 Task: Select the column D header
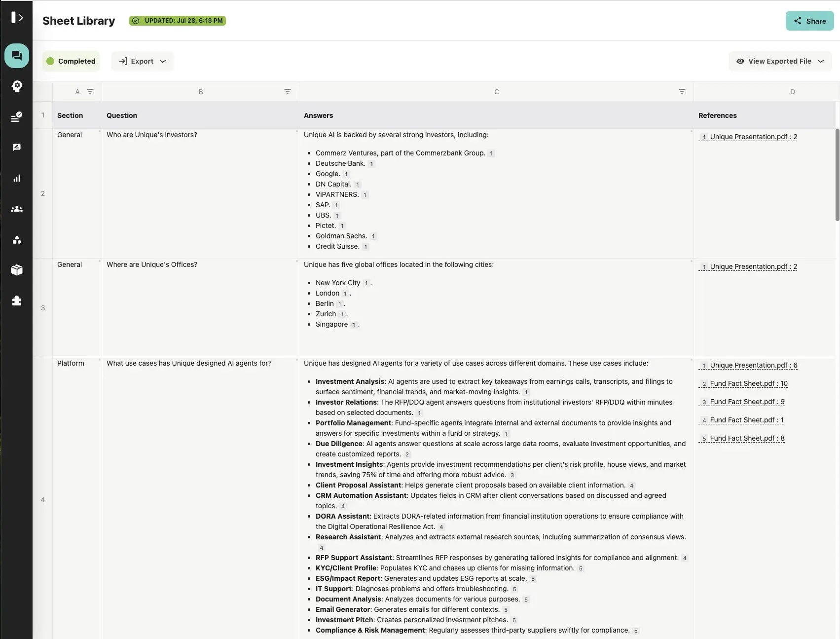coord(792,92)
